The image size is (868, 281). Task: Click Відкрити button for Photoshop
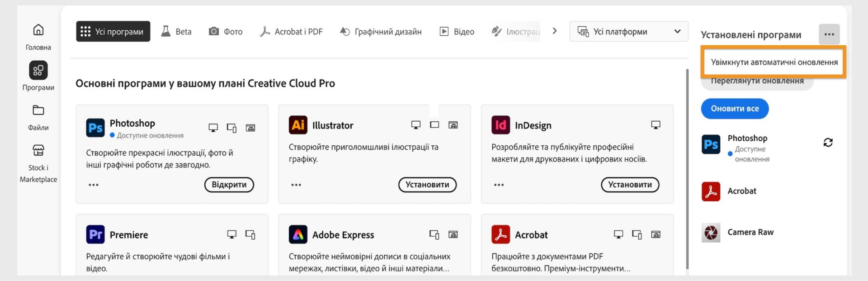tap(229, 185)
